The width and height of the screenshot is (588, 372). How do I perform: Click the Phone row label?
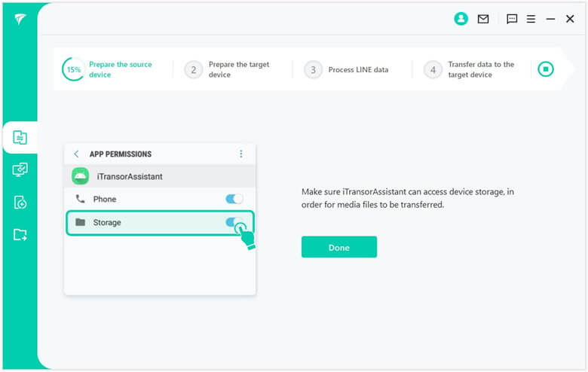point(105,200)
